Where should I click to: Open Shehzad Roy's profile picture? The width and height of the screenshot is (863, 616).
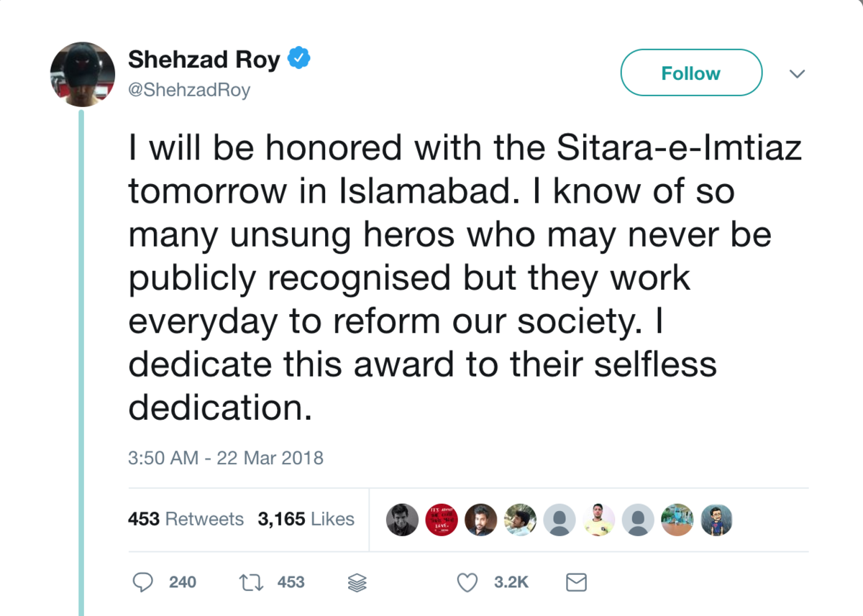(x=83, y=75)
